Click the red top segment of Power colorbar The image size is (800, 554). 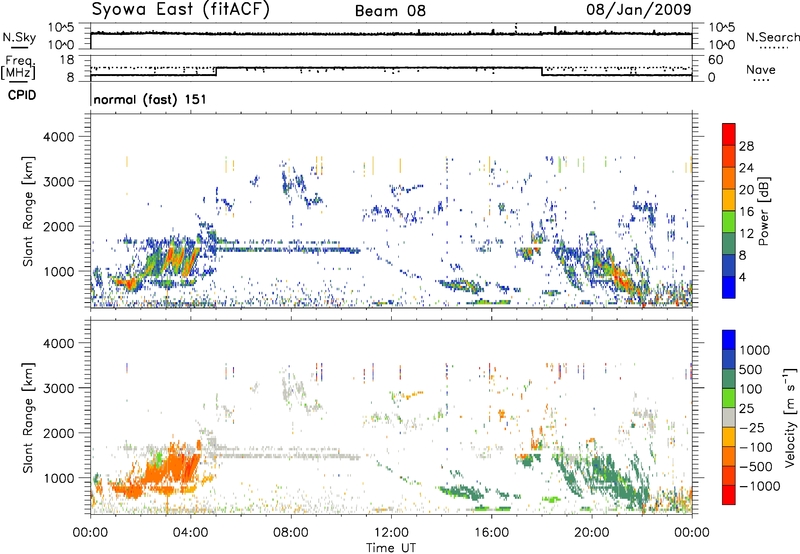click(729, 134)
